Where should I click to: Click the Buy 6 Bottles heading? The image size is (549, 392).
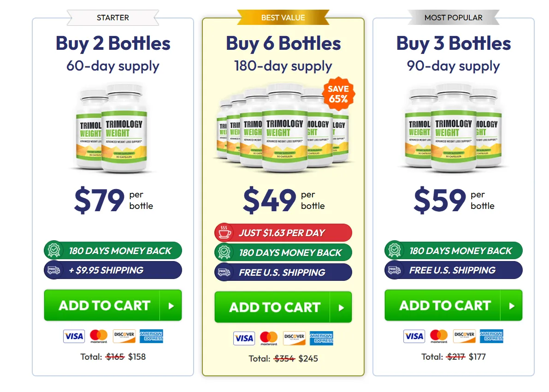coord(283,44)
